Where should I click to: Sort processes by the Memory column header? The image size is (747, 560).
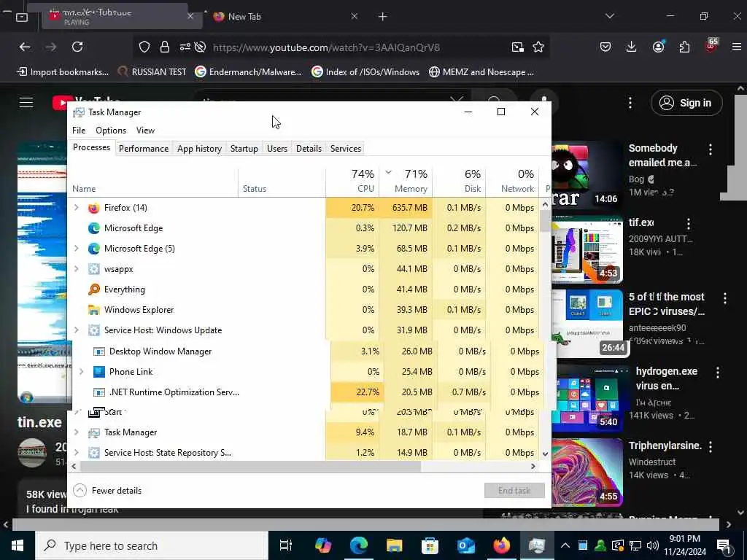pos(406,181)
